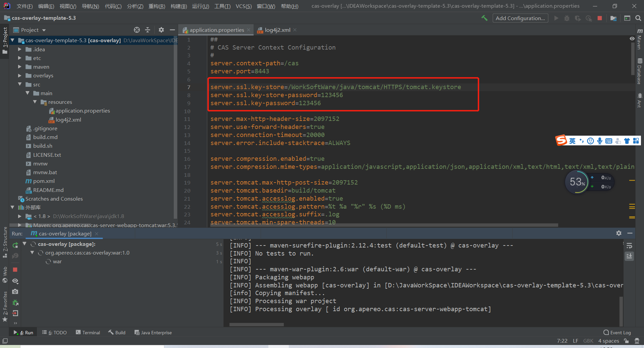Collapse the resources folder

click(x=35, y=102)
